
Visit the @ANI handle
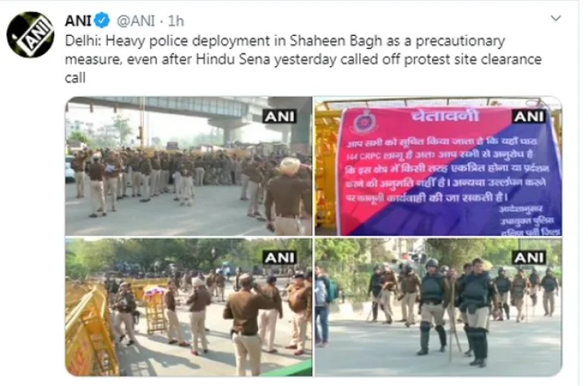point(136,21)
